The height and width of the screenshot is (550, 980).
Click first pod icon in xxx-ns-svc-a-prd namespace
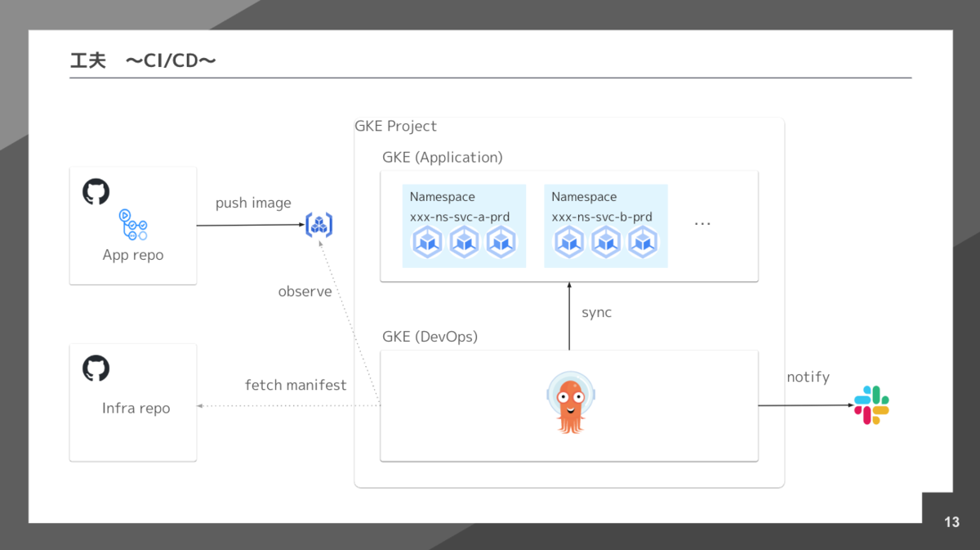[427, 242]
